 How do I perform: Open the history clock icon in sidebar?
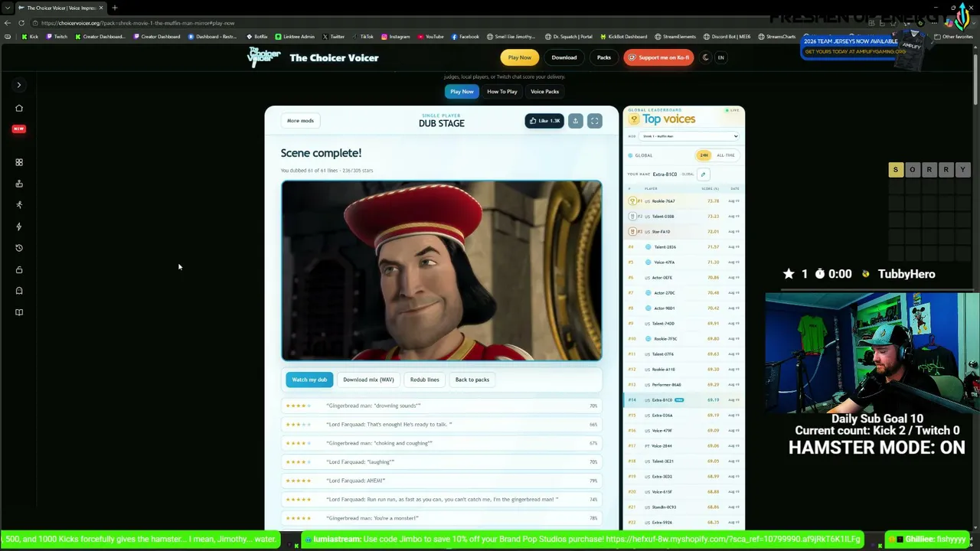(19, 248)
